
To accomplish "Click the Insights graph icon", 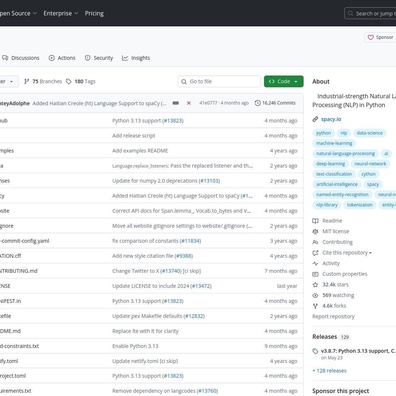I will pos(125,58).
